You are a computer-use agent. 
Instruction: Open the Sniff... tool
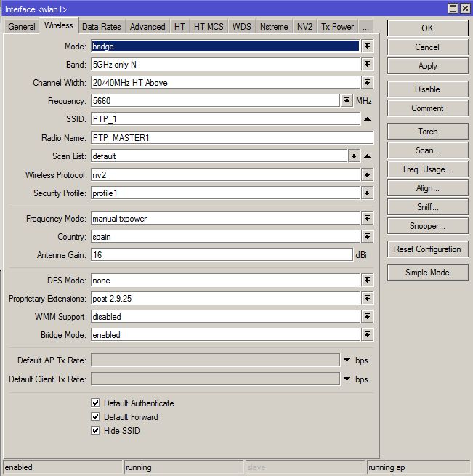[x=427, y=207]
